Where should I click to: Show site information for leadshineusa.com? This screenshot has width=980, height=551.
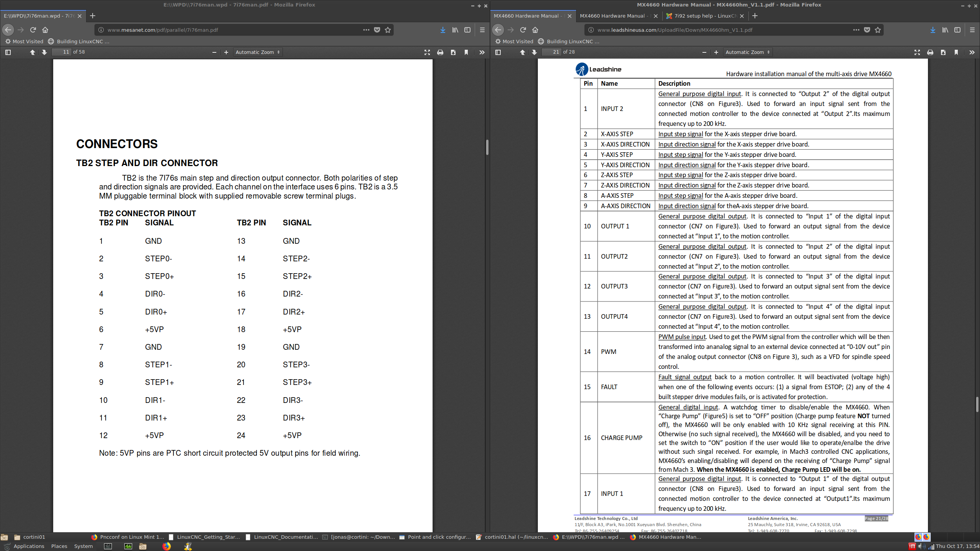coord(591,30)
